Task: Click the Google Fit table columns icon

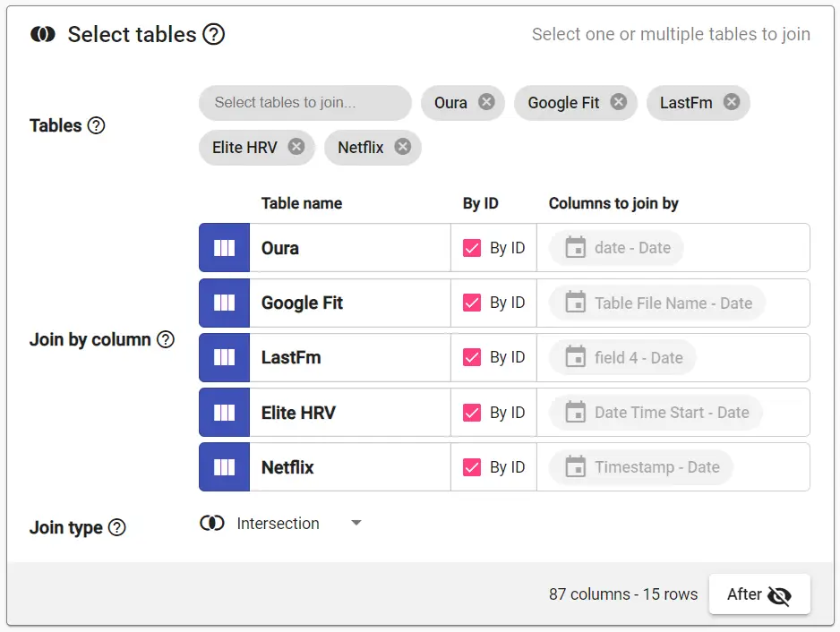Action: pos(225,303)
